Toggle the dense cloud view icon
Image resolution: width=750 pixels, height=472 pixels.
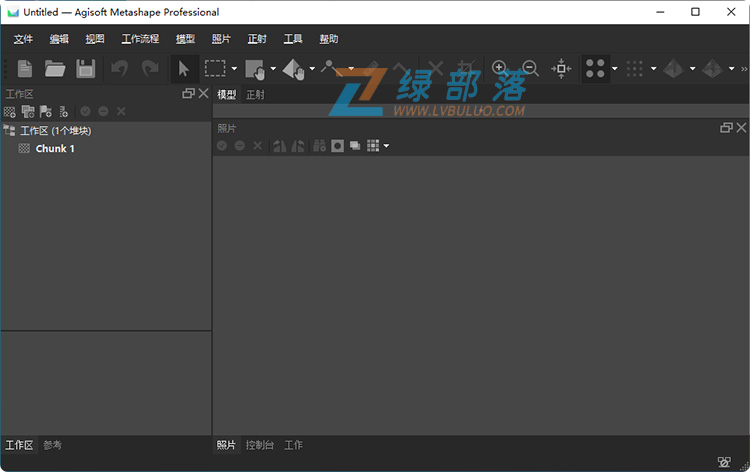pyautogui.click(x=634, y=68)
